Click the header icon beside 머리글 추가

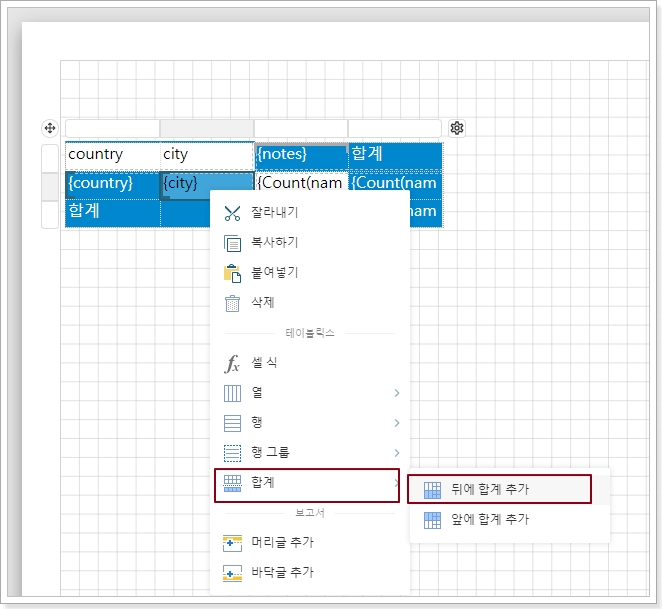pos(233,542)
